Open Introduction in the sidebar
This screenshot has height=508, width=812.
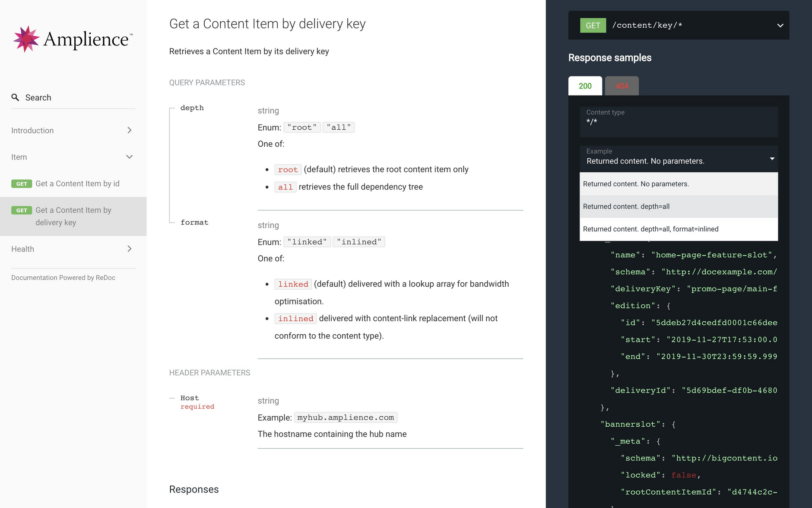tap(32, 131)
